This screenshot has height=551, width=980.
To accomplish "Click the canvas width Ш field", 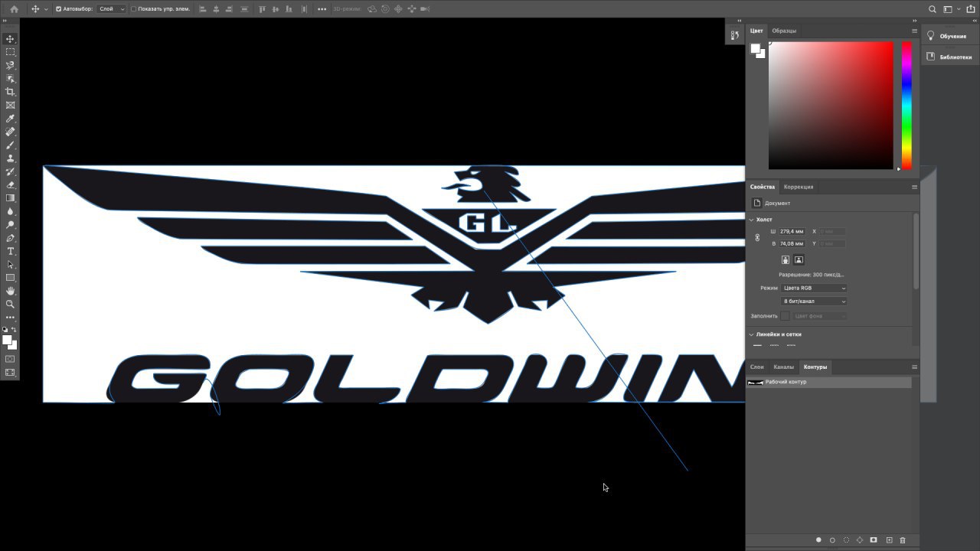I will [x=792, y=231].
